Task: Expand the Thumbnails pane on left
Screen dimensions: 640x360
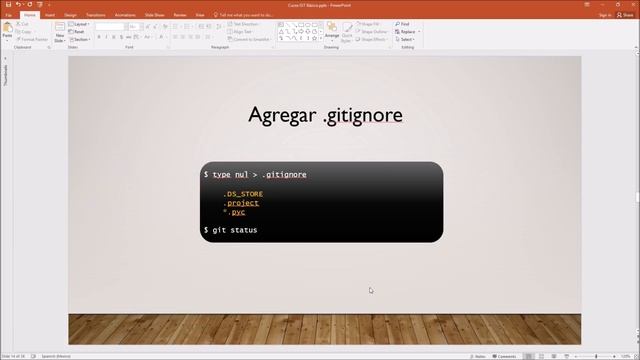Action: click(5, 59)
